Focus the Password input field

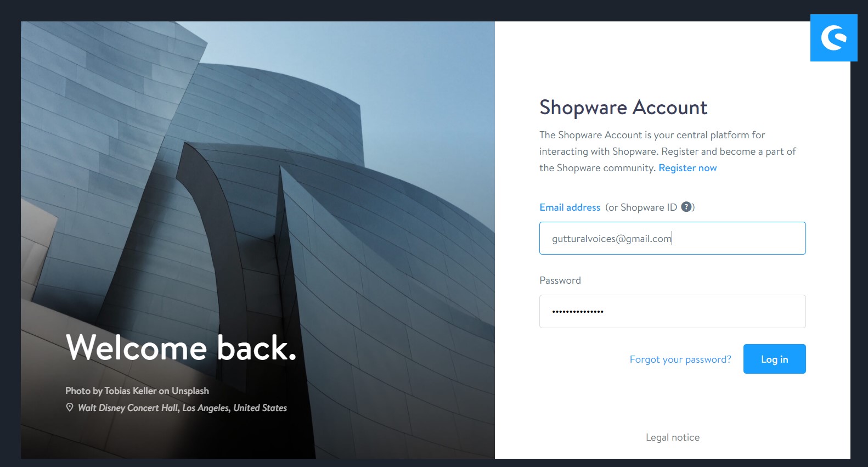tap(672, 311)
